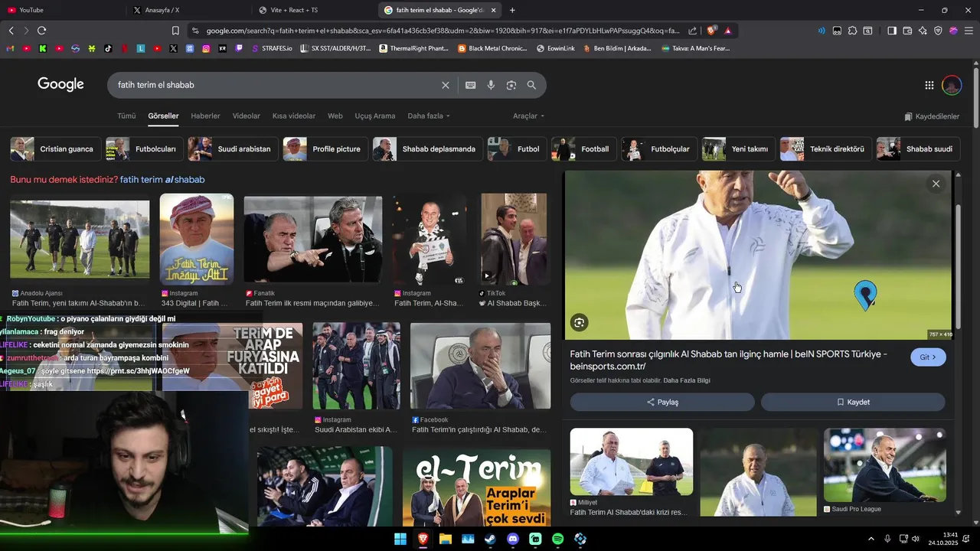
Task: Open Windows Start menu
Action: point(400,539)
